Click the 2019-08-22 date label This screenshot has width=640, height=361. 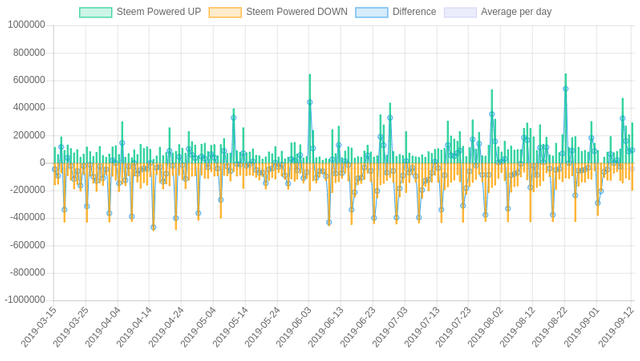click(x=549, y=327)
